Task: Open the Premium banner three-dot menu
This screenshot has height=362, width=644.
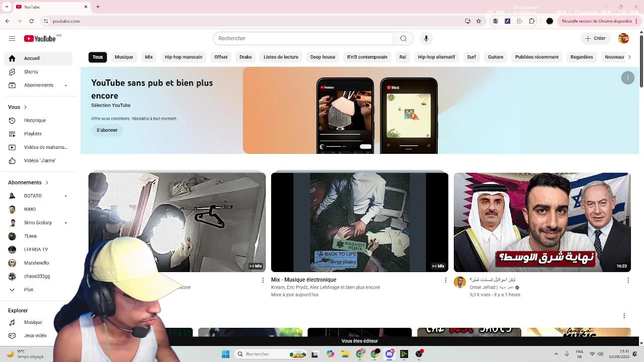Action: (628, 78)
